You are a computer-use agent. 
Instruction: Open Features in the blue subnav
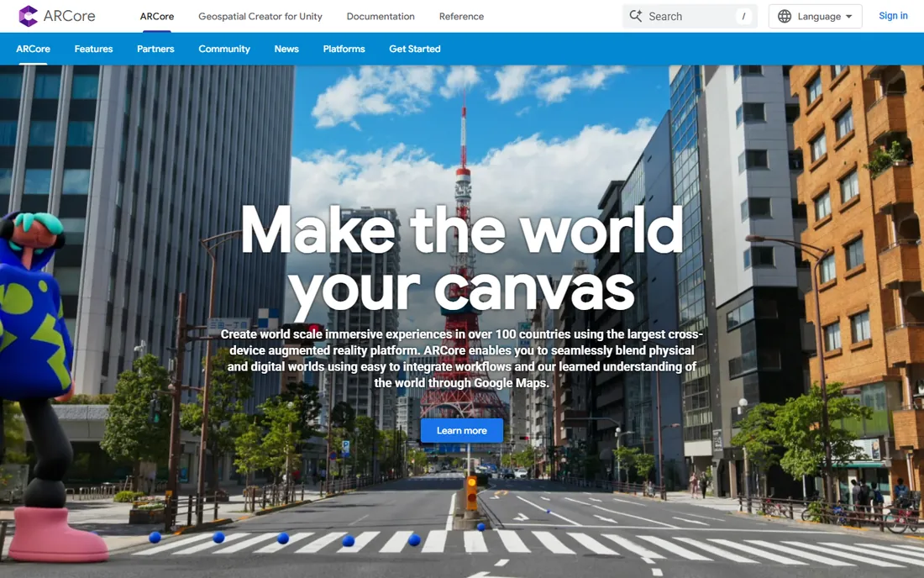pyautogui.click(x=93, y=49)
